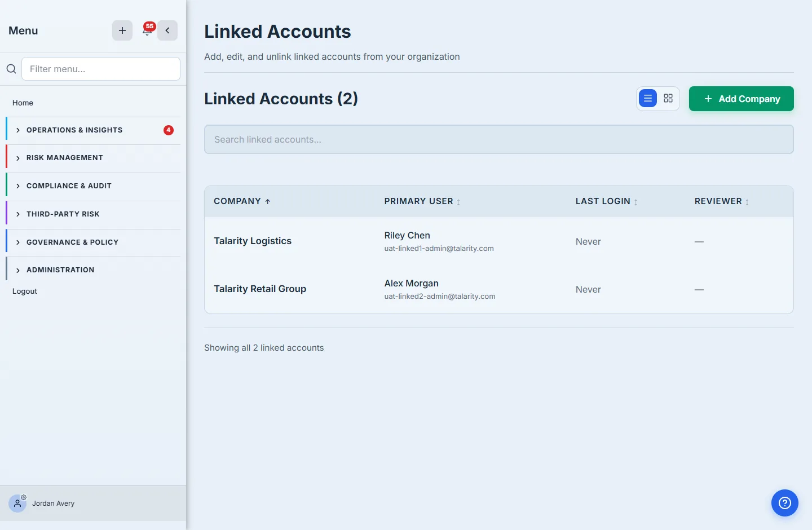The image size is (812, 530).
Task: Click the Governance & Policy expand chevron
Action: coord(18,242)
